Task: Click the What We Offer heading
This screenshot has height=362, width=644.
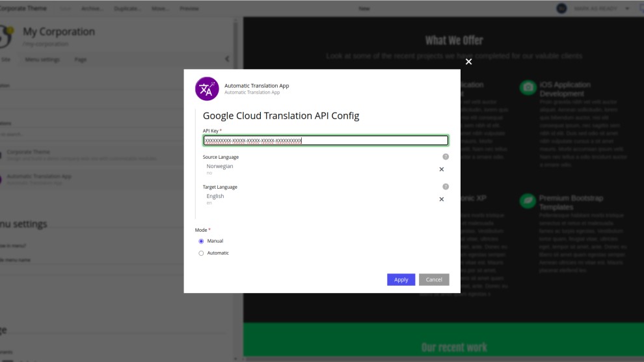Action: [454, 40]
